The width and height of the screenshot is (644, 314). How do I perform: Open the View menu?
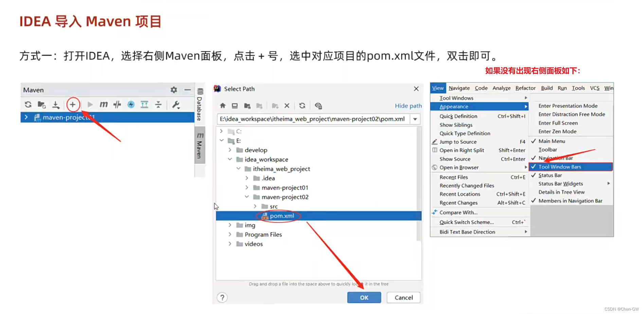coord(438,88)
